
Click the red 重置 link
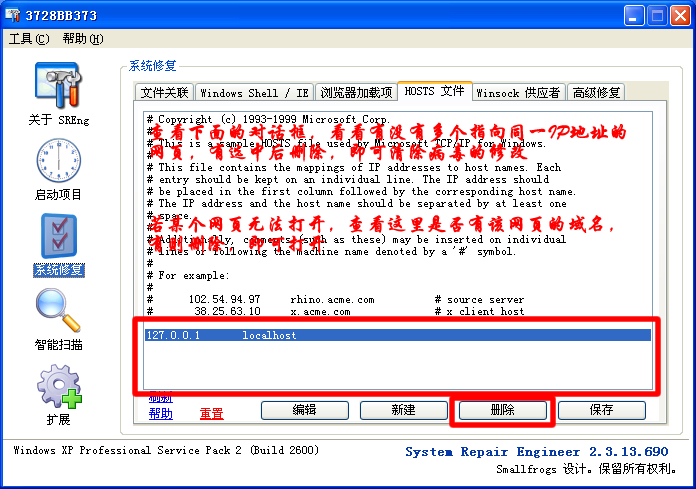coord(211,414)
